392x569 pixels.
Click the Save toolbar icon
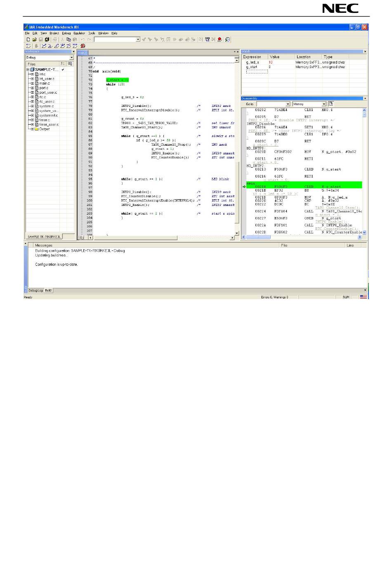point(41,40)
